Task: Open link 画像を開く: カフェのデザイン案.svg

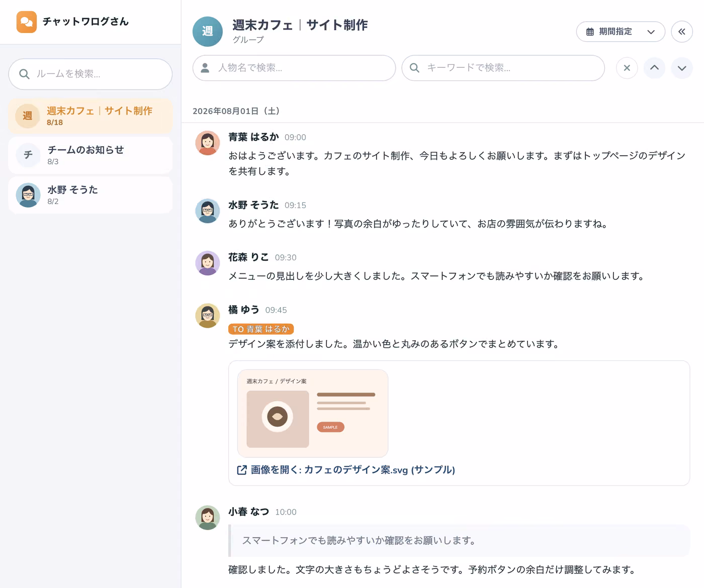Action: [346, 470]
